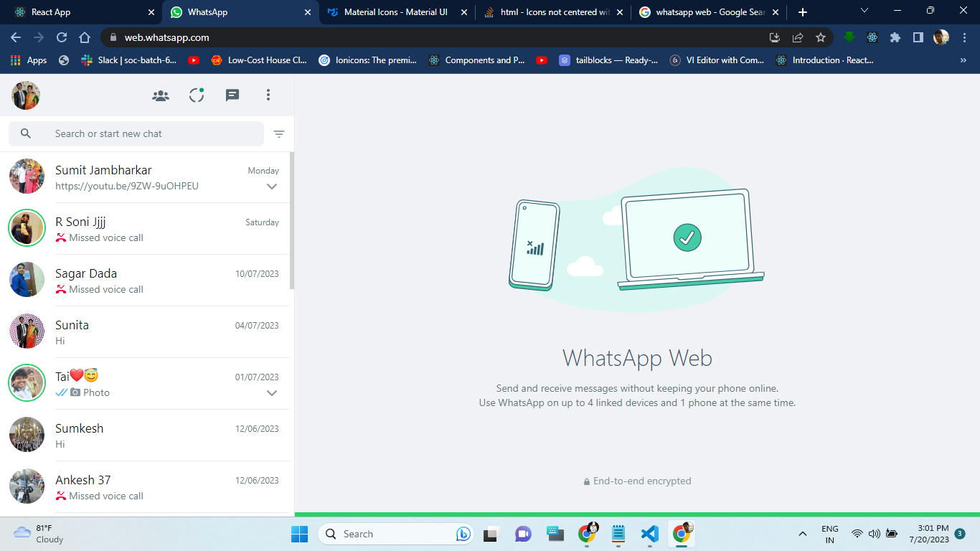Viewport: 980px width, 551px height.
Task: Click the share page icon in address bar
Action: click(798, 37)
